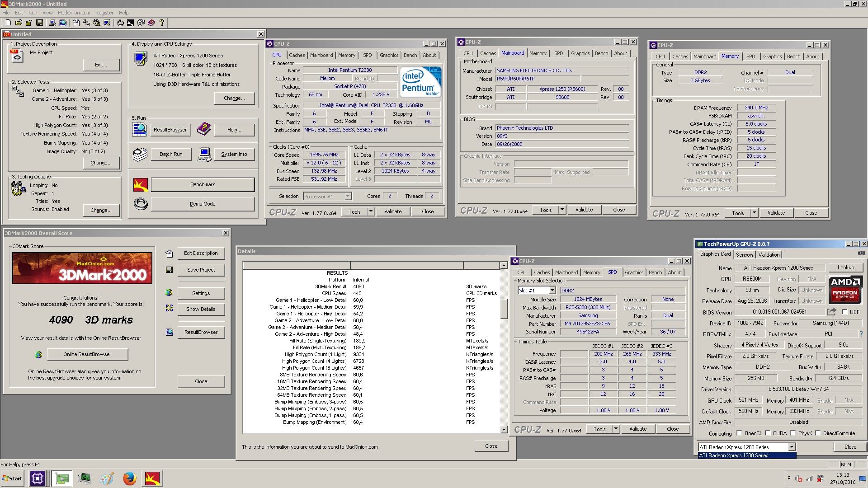Switch to CPU-Z via purple chip taskbar icon
868x488 pixels.
(37, 478)
